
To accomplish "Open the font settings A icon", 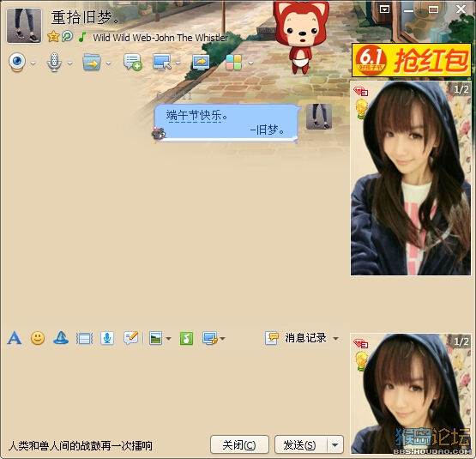I will tap(15, 338).
